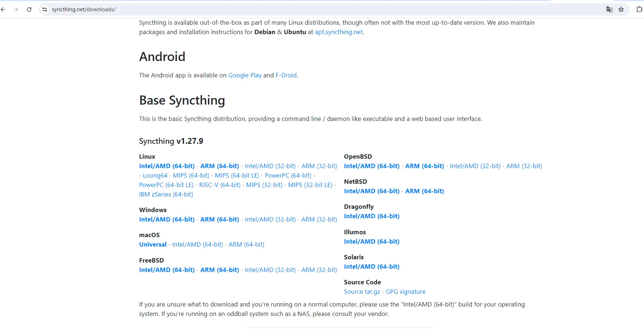Open the F-Droid link
The width and height of the screenshot is (644, 329).
(x=286, y=75)
